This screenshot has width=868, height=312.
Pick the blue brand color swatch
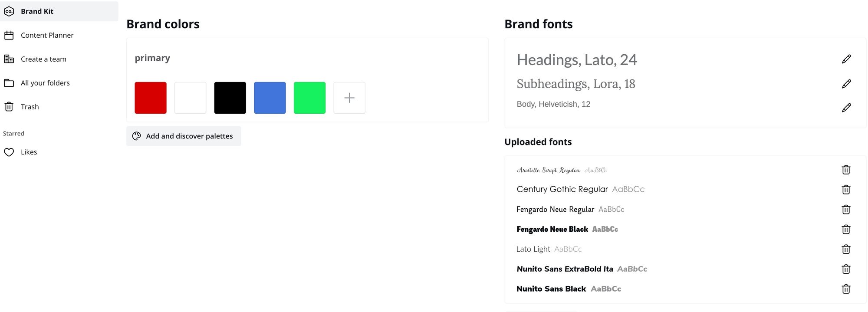point(270,98)
